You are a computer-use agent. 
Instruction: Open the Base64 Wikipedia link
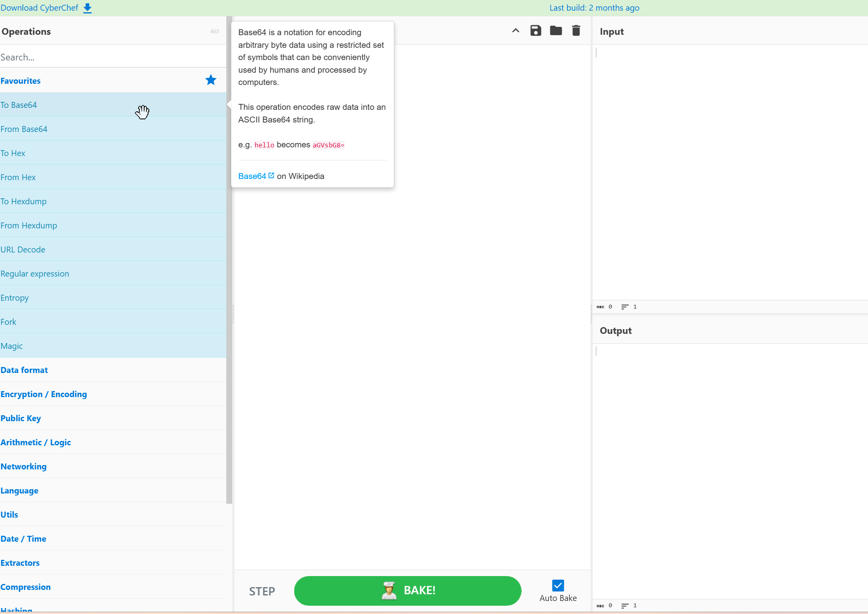pos(253,176)
